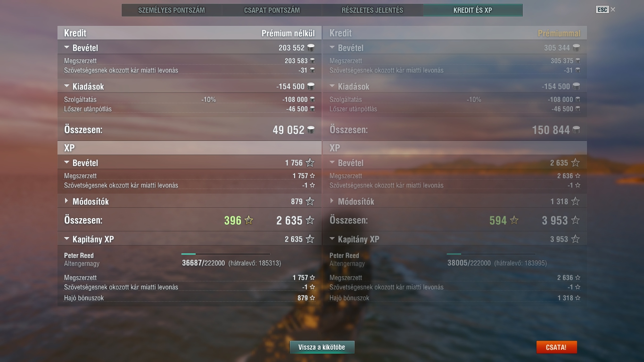This screenshot has width=644, height=362.
Task: Open the Részletes jelentés tab
Action: 372,10
